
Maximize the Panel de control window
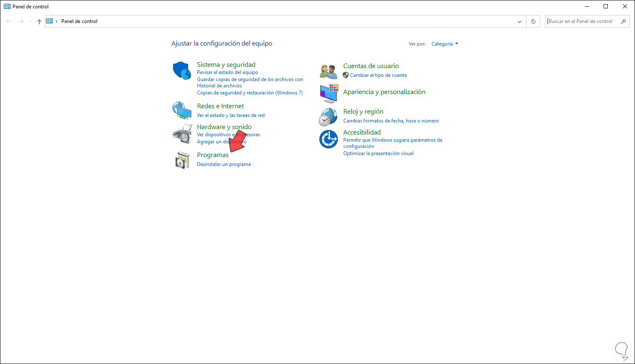coord(606,6)
